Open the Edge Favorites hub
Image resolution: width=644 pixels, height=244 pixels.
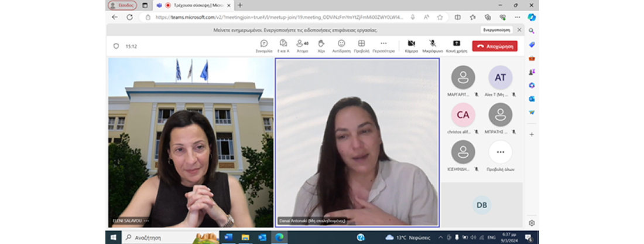(x=472, y=17)
